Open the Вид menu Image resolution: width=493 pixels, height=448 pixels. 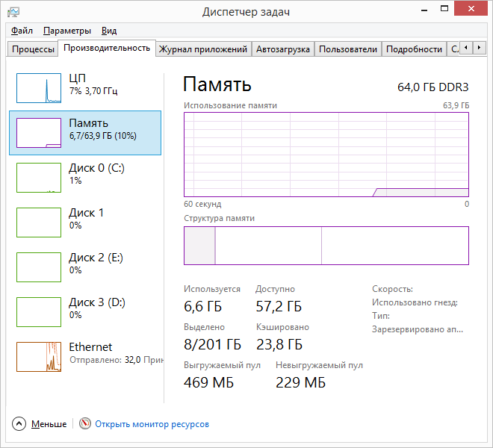tap(109, 31)
